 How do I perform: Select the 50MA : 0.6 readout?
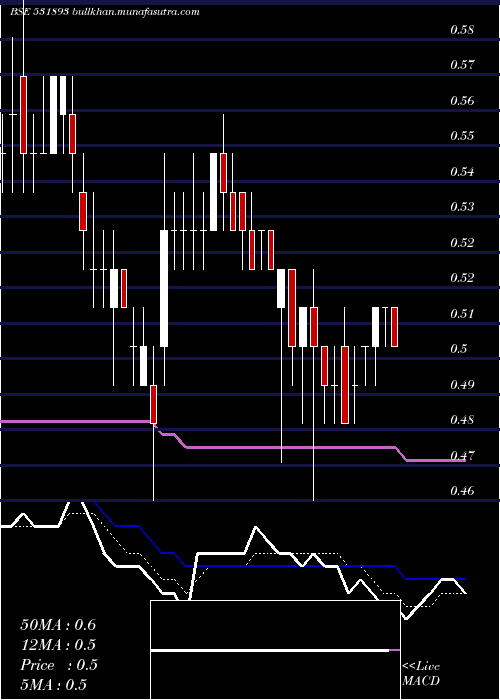(x=58, y=625)
